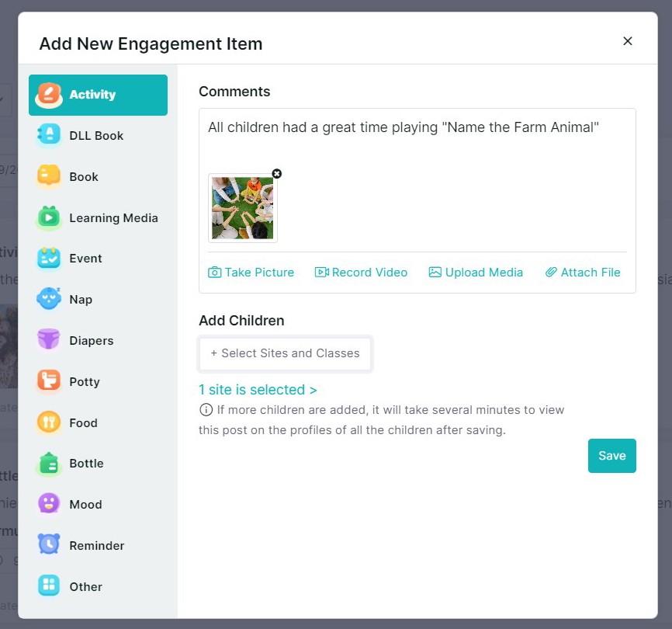Click the info icon beside the children notice
Screen dimensions: 672x629
pyautogui.click(x=206, y=410)
